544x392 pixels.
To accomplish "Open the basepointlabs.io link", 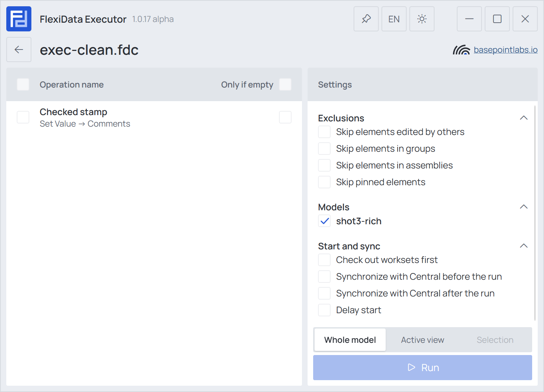I will pyautogui.click(x=506, y=50).
